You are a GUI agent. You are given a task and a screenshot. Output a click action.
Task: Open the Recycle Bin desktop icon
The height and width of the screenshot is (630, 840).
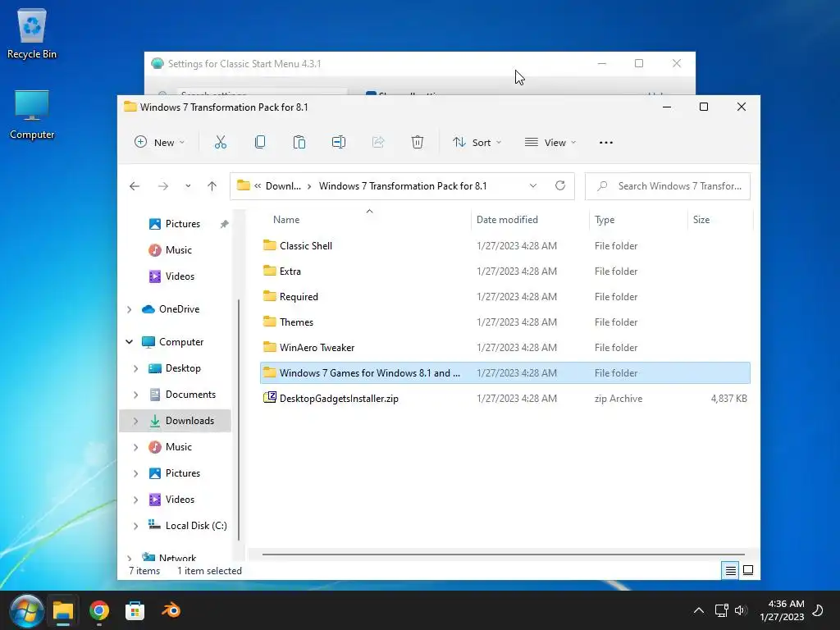[32, 34]
